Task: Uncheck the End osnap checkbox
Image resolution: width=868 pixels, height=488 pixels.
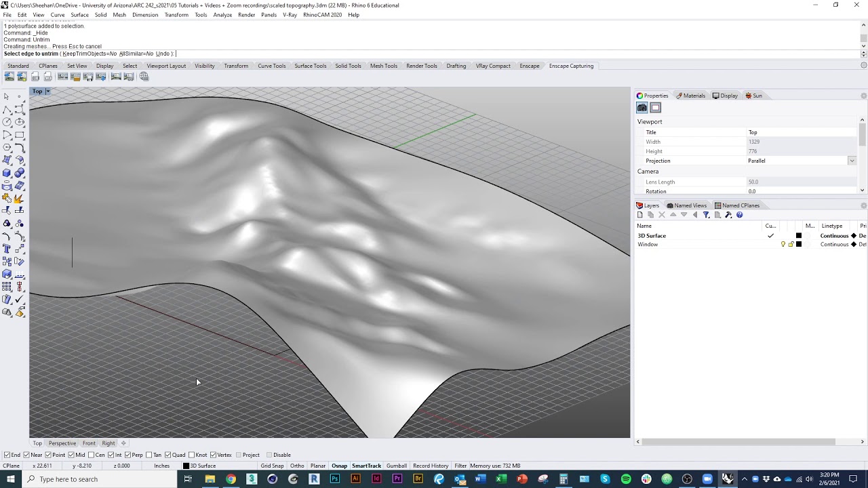Action: click(7, 455)
